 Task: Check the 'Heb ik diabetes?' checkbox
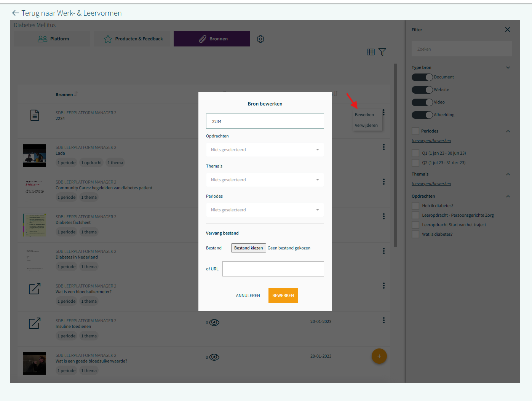pos(415,206)
